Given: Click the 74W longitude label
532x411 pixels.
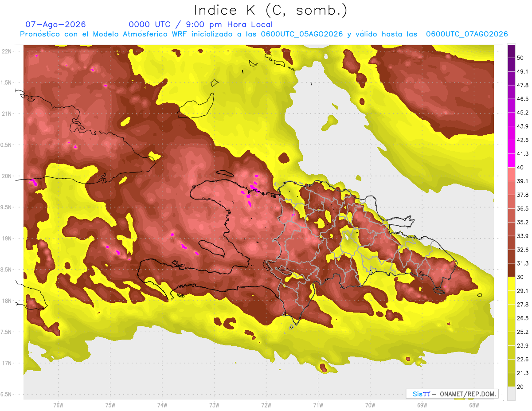Looking at the screenshot, I should point(162,405).
